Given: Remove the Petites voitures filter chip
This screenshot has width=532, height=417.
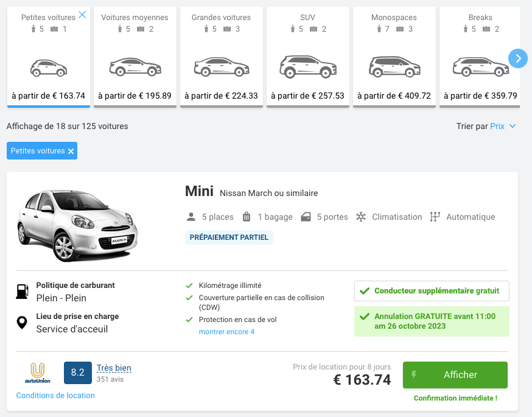Looking at the screenshot, I should tap(71, 151).
